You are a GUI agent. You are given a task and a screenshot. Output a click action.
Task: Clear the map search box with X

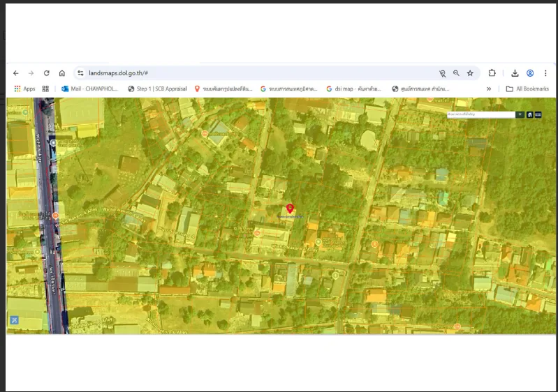pyautogui.click(x=520, y=114)
